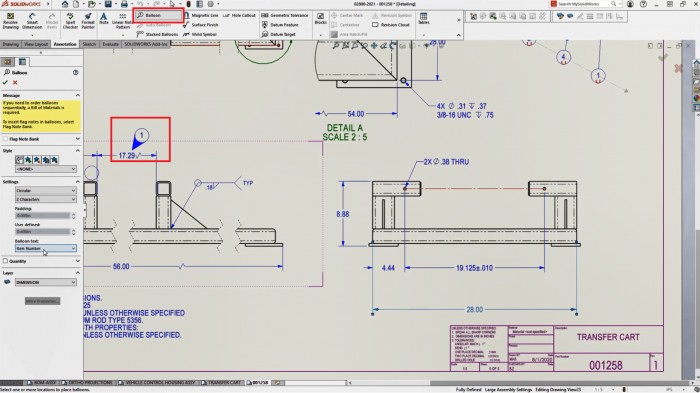Open the DIMENSION layer dropdown
Screen dimensions: 700x393
pos(46,282)
